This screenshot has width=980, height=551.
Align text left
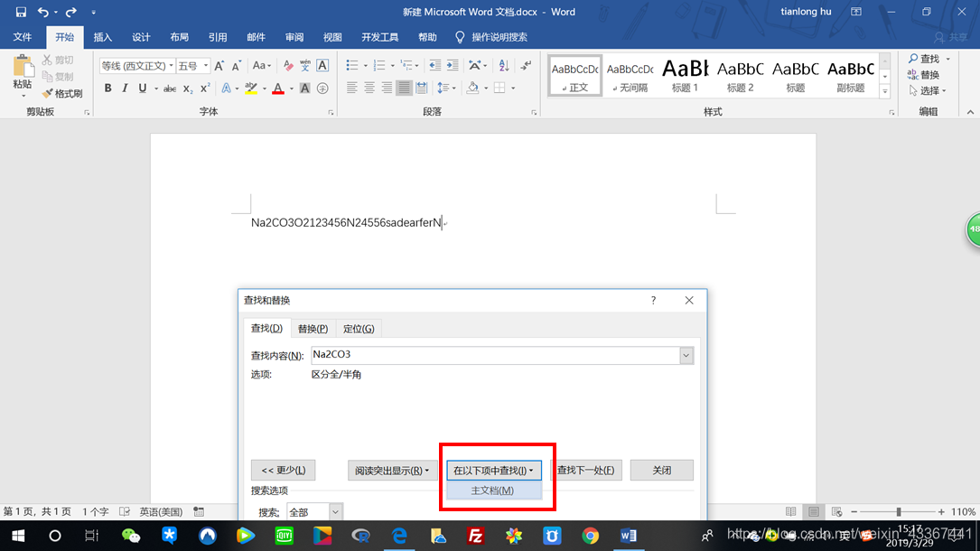click(352, 89)
